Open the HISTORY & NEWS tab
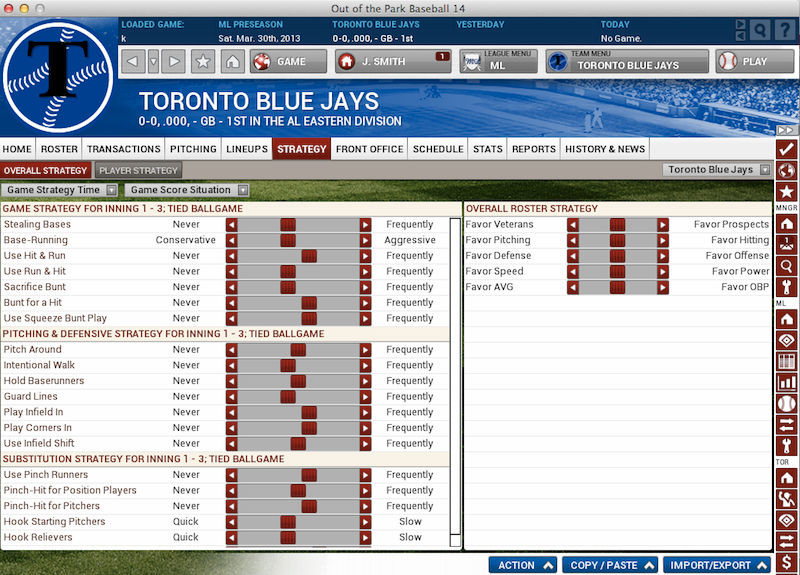The height and width of the screenshot is (575, 800). (605, 149)
